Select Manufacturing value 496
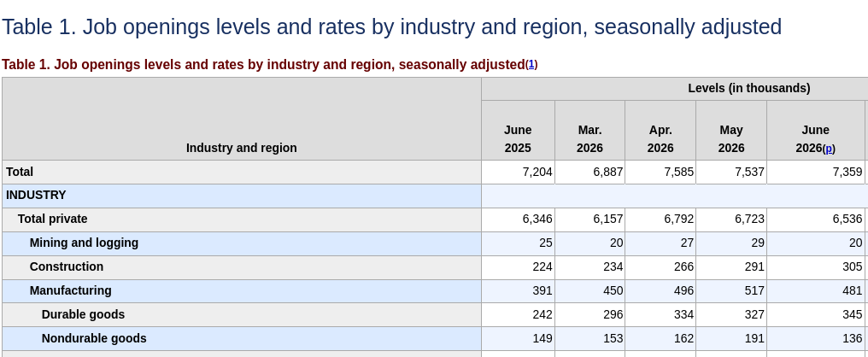Screen dimensions: 868x357 click(684, 290)
